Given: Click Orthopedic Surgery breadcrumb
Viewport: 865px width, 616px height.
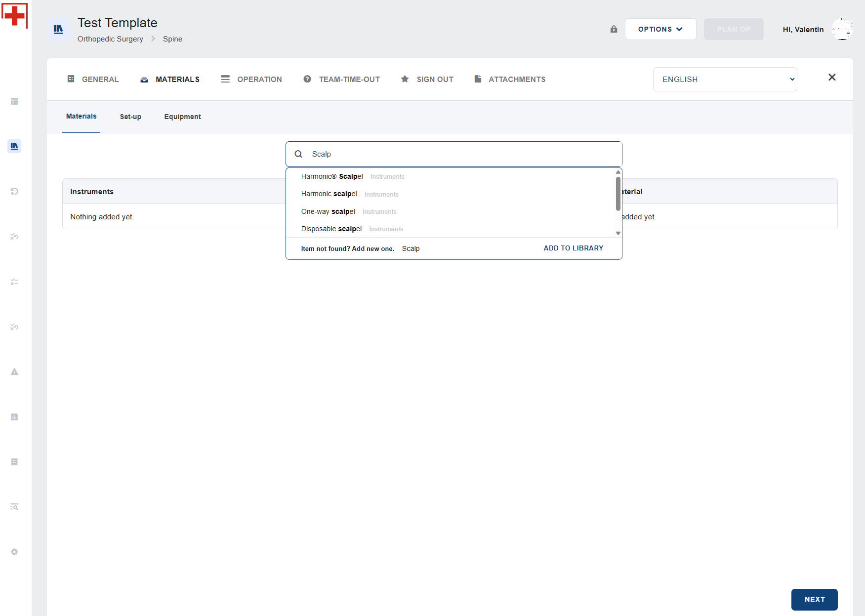Looking at the screenshot, I should pos(110,39).
